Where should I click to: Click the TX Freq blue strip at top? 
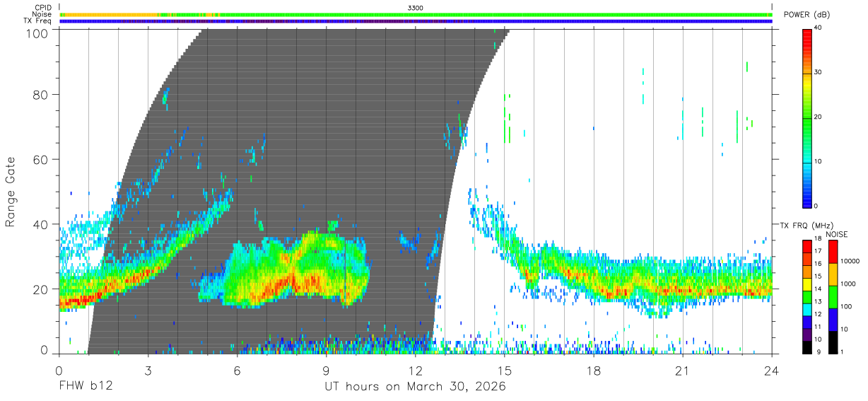point(416,21)
